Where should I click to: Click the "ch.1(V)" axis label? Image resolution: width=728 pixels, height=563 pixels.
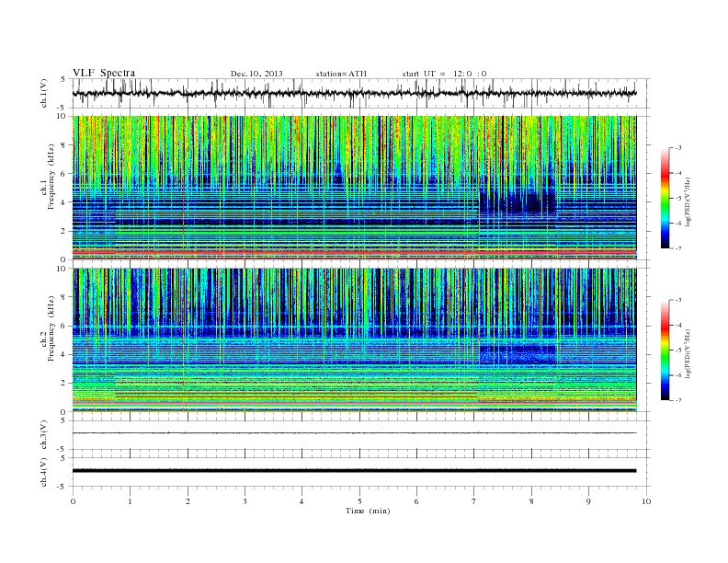click(44, 93)
